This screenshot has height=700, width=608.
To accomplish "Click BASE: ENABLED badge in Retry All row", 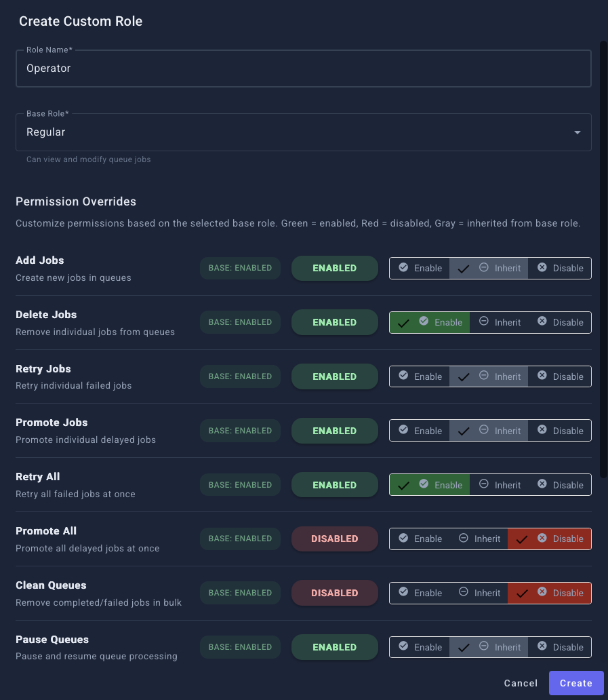I will coord(240,485).
